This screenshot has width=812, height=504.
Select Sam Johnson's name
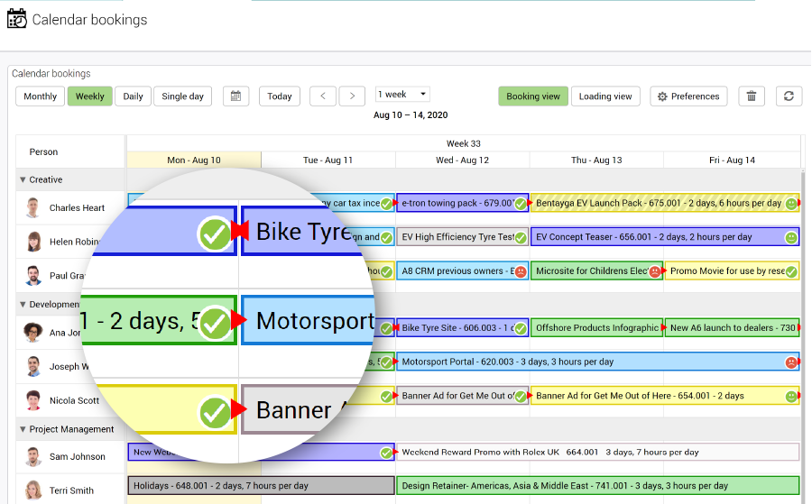click(x=78, y=456)
